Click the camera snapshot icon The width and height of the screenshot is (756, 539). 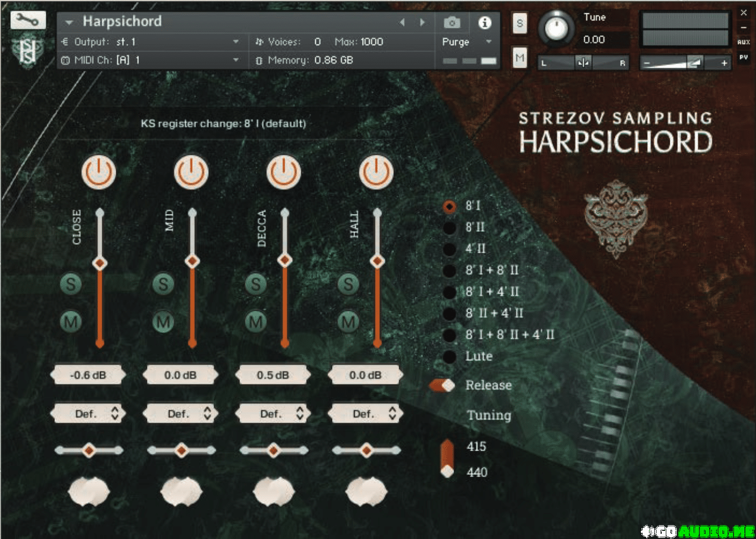coord(452,23)
